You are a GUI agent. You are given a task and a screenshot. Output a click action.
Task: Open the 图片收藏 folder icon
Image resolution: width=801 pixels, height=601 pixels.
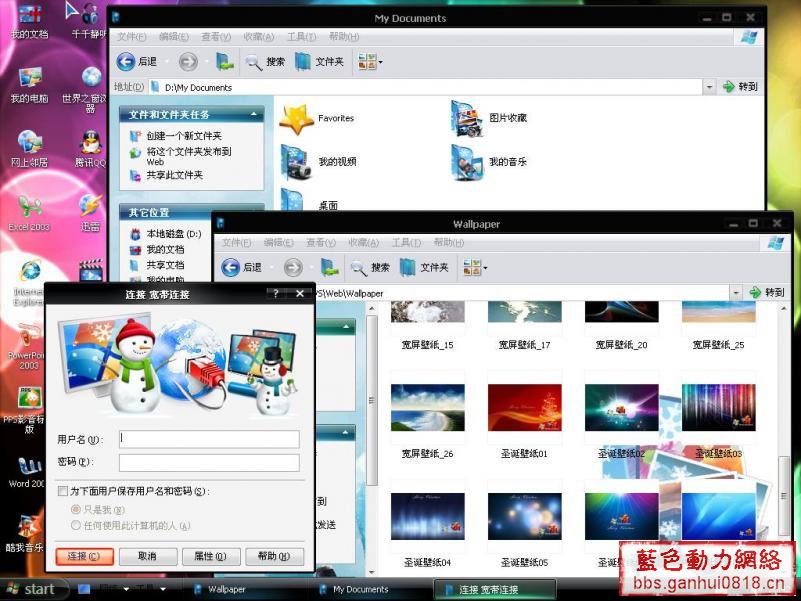(x=467, y=118)
